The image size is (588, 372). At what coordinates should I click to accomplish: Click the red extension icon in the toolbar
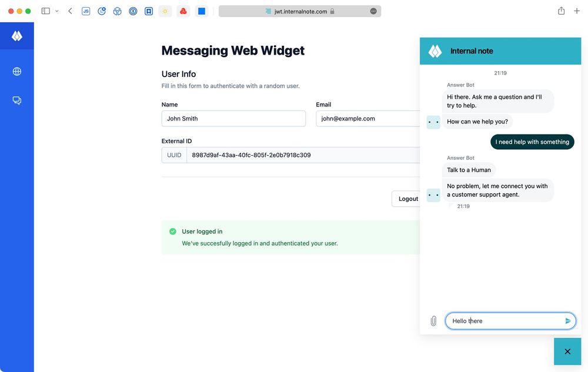point(183,11)
